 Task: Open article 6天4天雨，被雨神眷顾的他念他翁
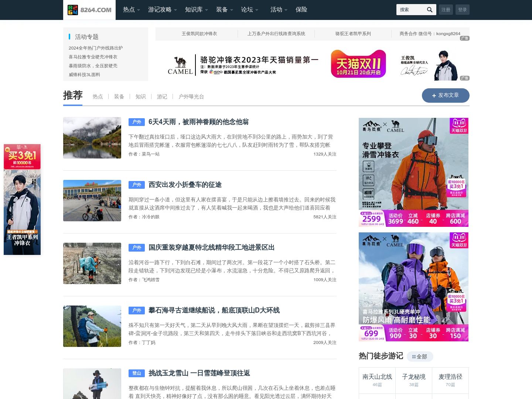coord(198,122)
